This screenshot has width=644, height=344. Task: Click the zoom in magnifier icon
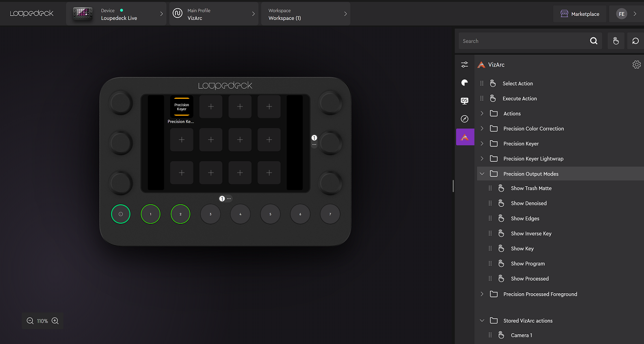tap(55, 321)
